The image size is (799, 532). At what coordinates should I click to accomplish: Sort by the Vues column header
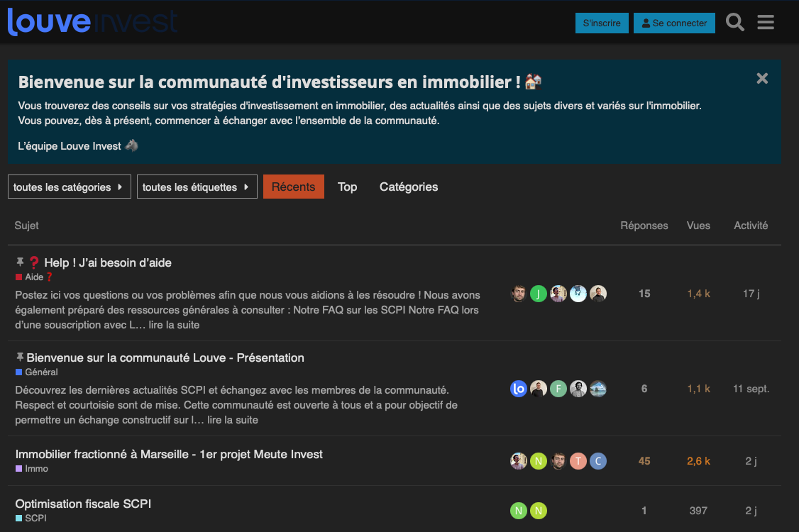[x=698, y=226]
